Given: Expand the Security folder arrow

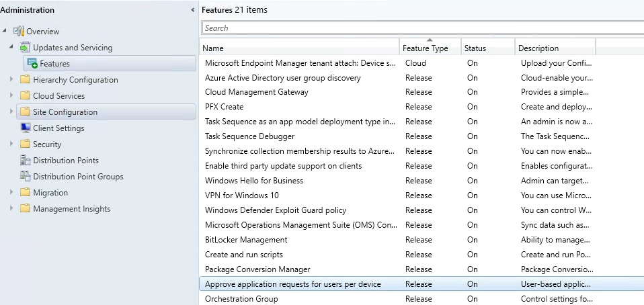Looking at the screenshot, I should tap(11, 144).
